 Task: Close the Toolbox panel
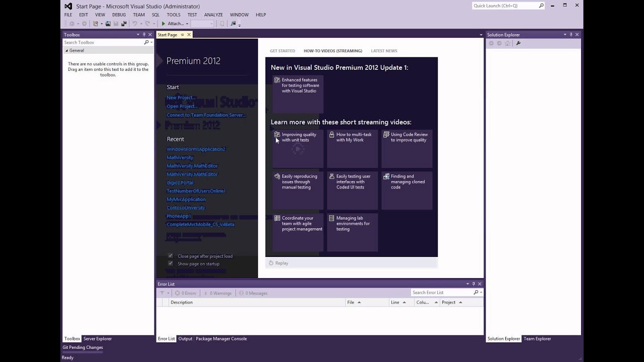point(150,35)
